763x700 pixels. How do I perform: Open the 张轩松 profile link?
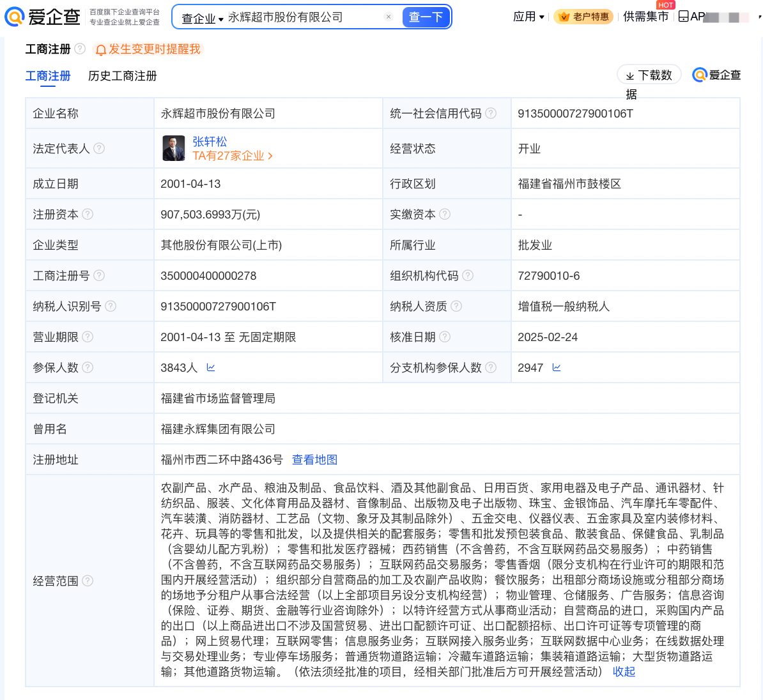point(210,141)
